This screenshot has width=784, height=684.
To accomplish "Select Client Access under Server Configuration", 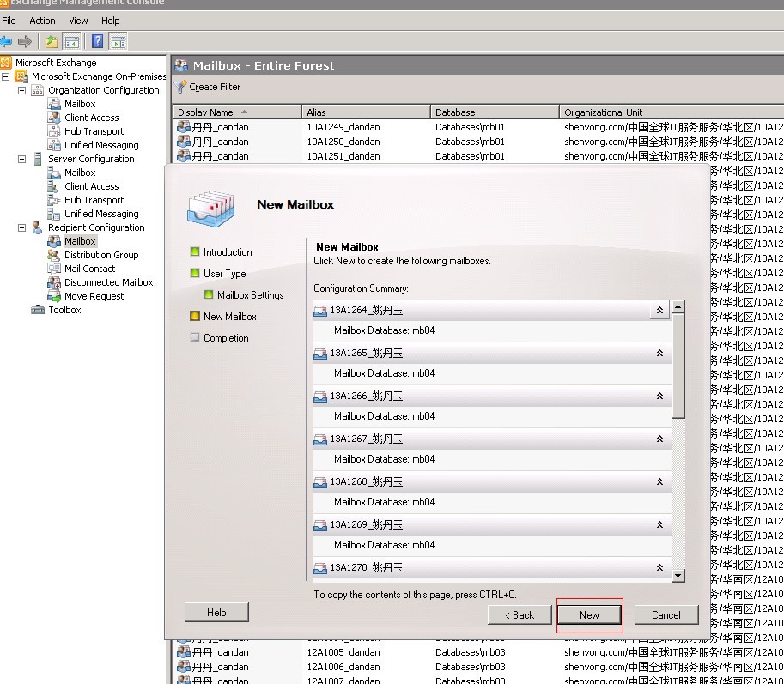I will [x=92, y=186].
